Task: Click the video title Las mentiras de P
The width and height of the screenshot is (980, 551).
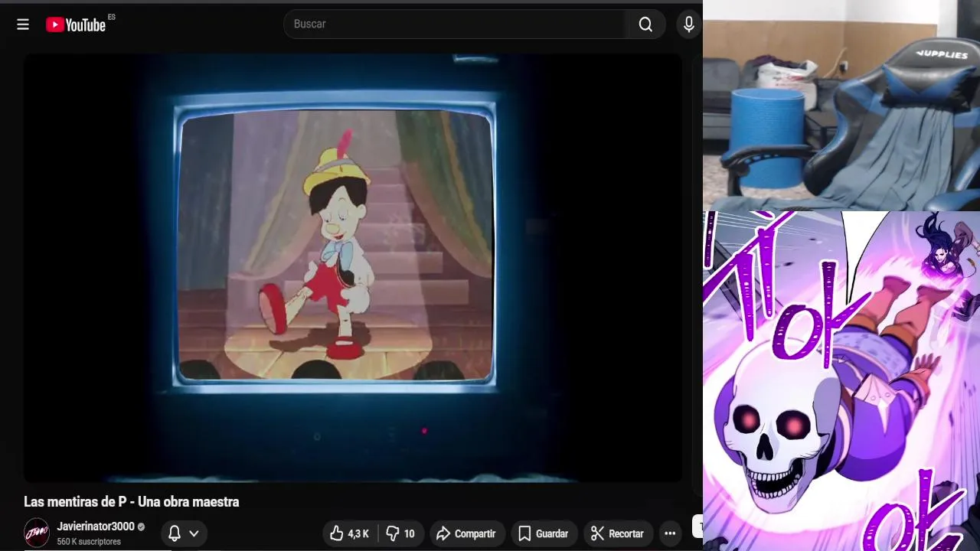Action: 132,502
